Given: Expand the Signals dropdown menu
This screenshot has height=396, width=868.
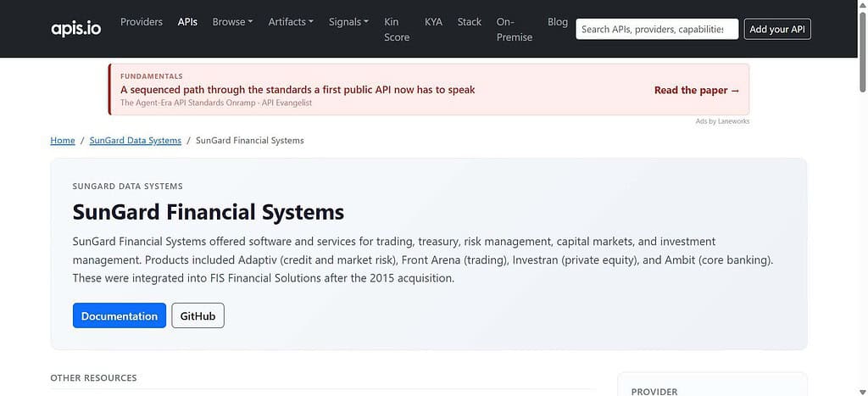Looking at the screenshot, I should click(348, 21).
